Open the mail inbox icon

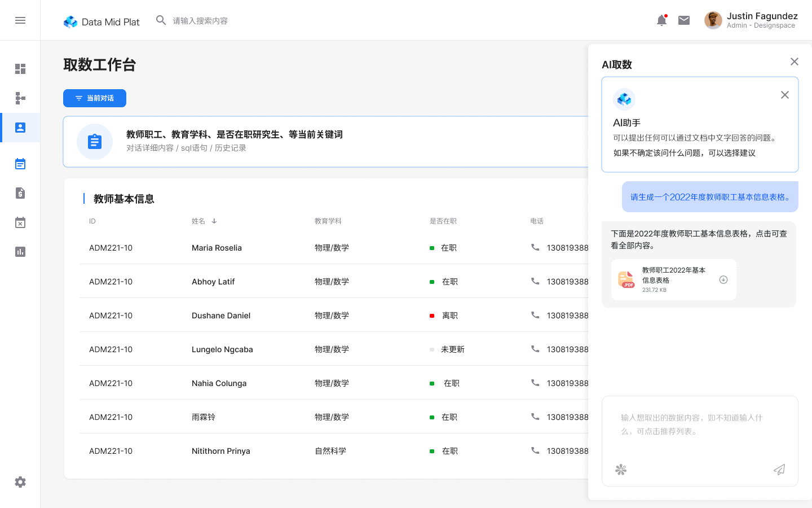(684, 20)
